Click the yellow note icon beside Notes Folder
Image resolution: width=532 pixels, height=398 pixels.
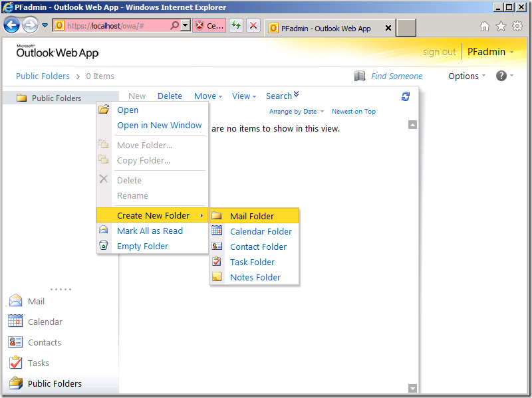click(217, 276)
